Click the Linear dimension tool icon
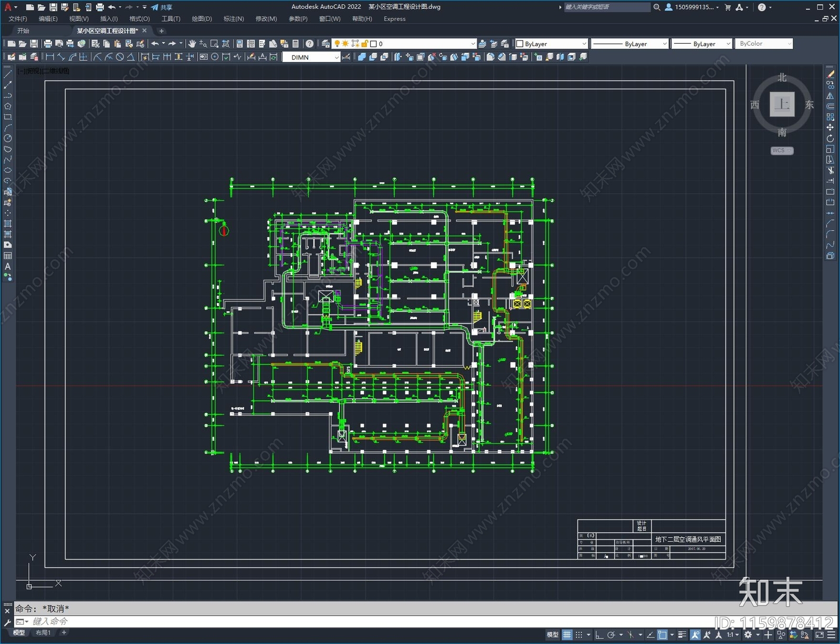The height and width of the screenshot is (644, 840). pyautogui.click(x=50, y=57)
